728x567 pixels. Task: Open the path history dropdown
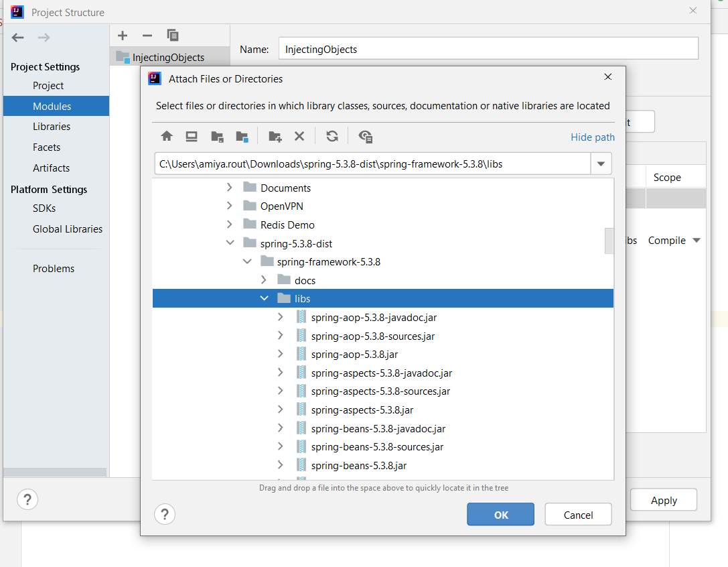[601, 164]
